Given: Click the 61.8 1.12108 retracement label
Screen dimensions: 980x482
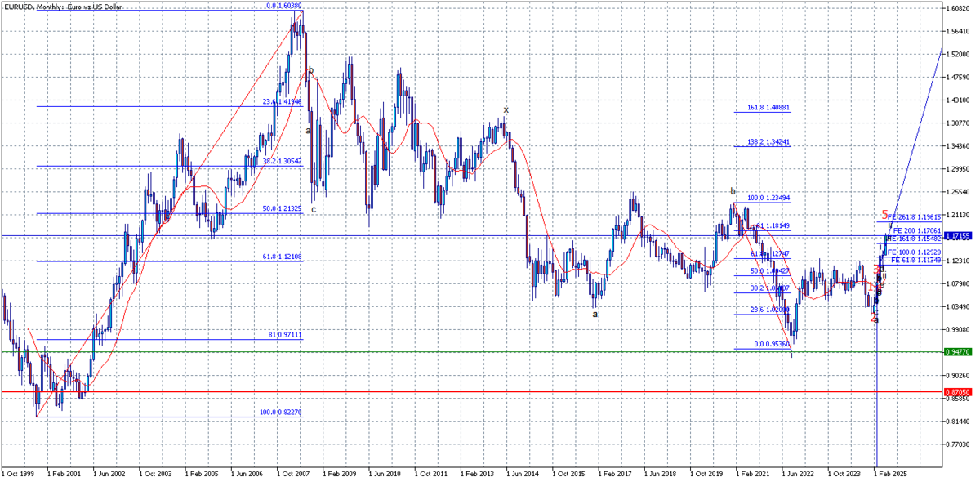Looking at the screenshot, I should 282,257.
